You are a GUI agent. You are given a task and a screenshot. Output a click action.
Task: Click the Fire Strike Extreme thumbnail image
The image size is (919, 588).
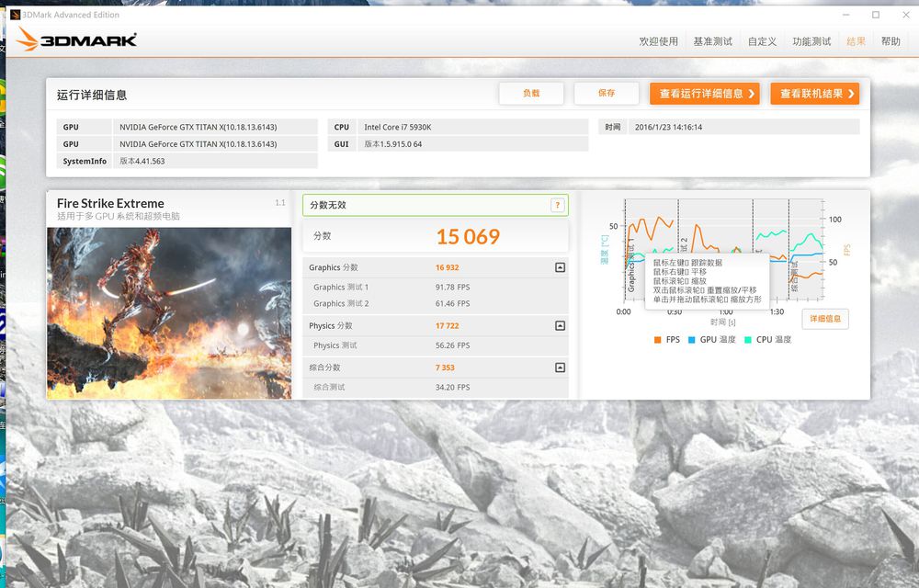pos(169,313)
